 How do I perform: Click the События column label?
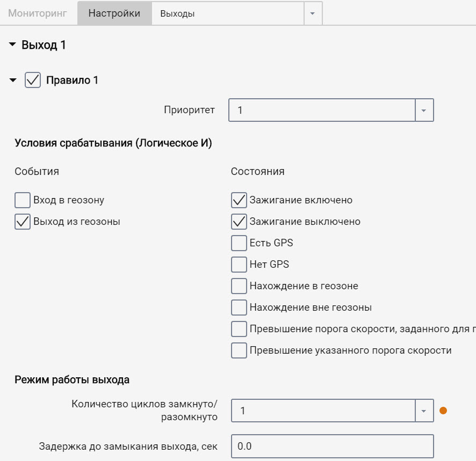(37, 171)
